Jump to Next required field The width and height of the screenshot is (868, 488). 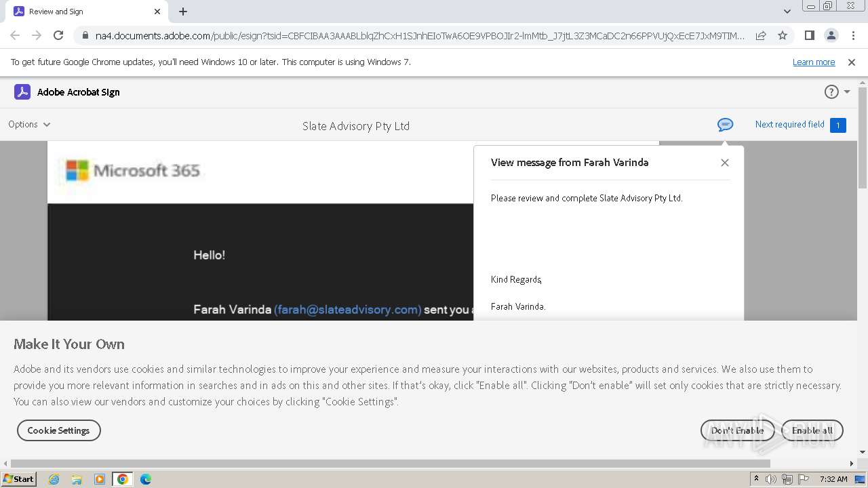coord(800,125)
